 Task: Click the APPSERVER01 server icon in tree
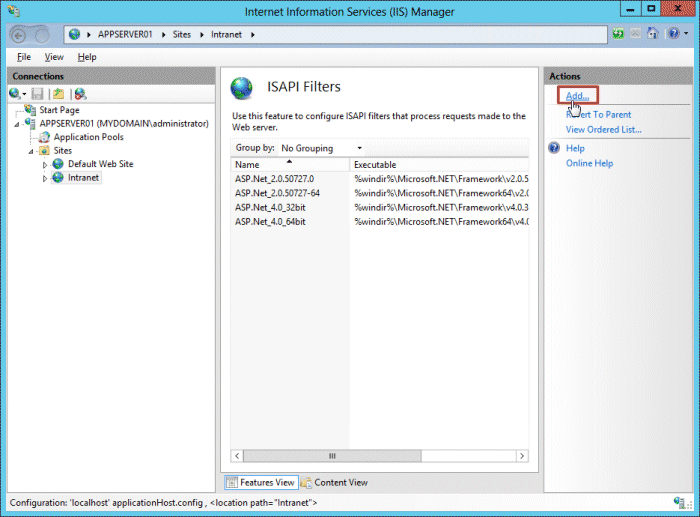(30, 123)
